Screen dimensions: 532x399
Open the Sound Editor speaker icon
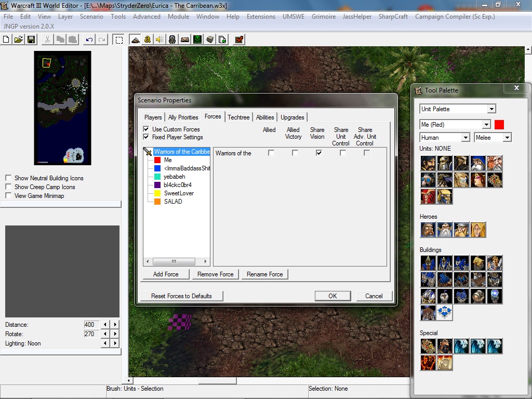(160, 39)
